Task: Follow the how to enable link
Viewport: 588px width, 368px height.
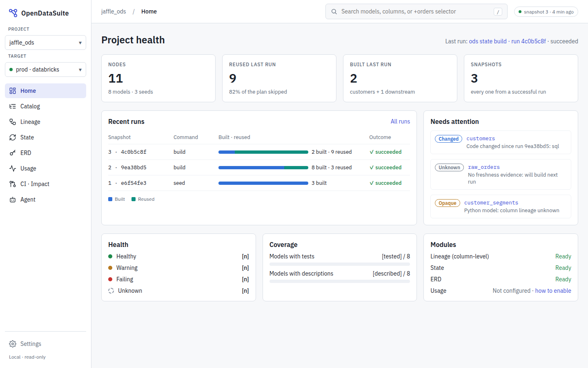Action: point(553,291)
